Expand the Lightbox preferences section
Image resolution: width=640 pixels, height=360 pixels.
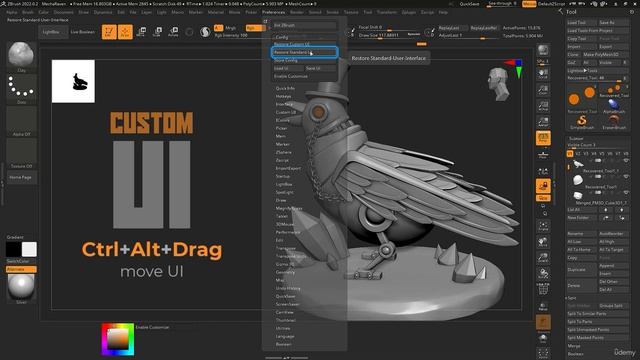coord(284,184)
